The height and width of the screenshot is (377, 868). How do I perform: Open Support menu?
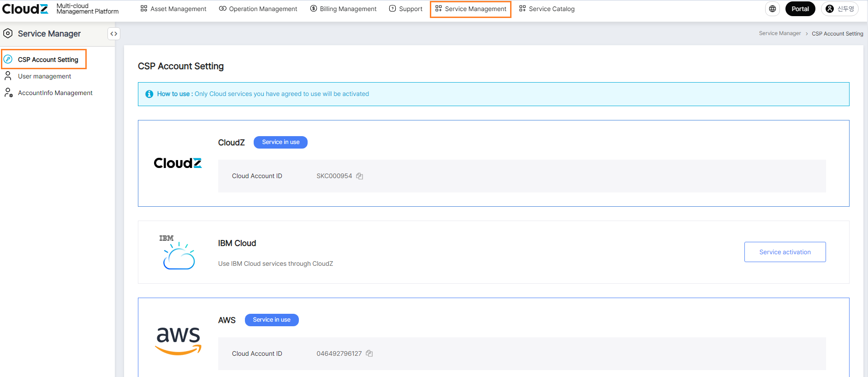[x=406, y=9]
